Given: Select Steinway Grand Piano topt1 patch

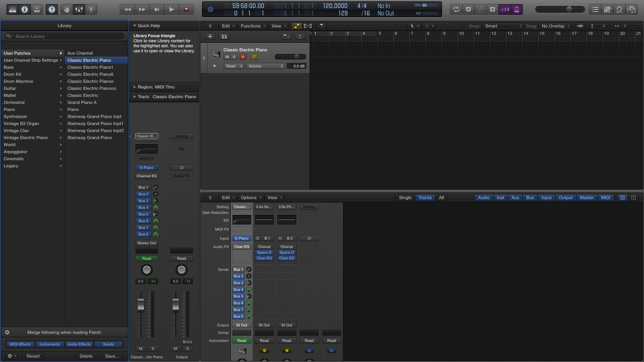Looking at the screenshot, I should pos(96,123).
